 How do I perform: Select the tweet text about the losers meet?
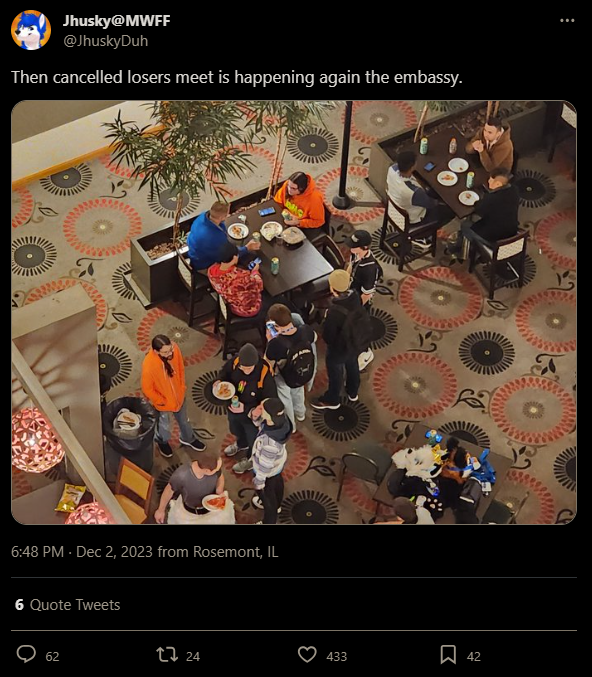[237, 77]
